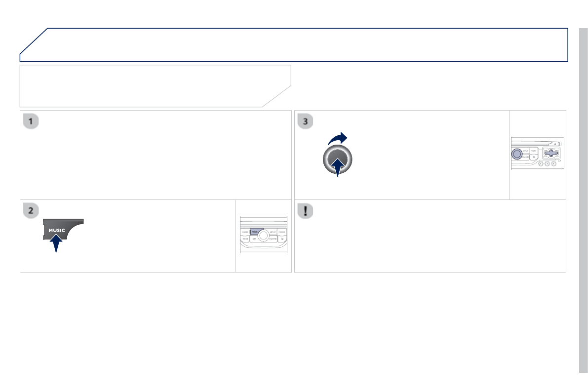This screenshot has width=588, height=392.
Task: Click the four-way directional pad on faceplate thumbnail
Action: click(551, 153)
